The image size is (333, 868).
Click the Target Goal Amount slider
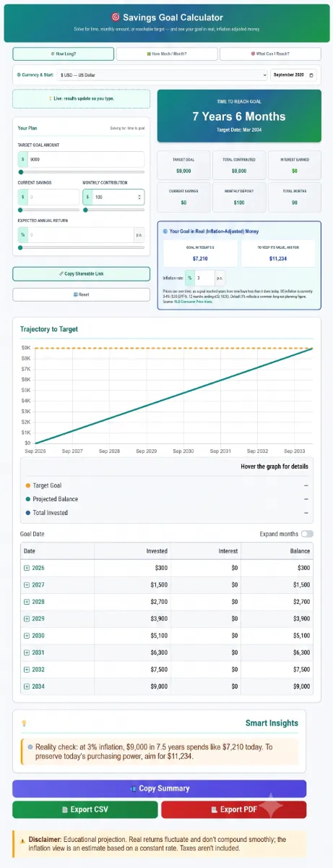pyautogui.click(x=81, y=172)
